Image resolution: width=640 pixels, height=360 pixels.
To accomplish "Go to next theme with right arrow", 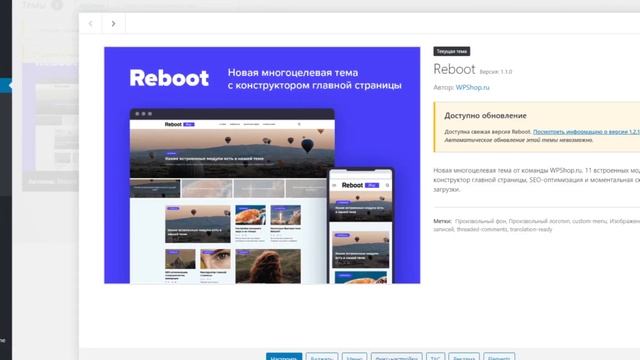I will (113, 24).
